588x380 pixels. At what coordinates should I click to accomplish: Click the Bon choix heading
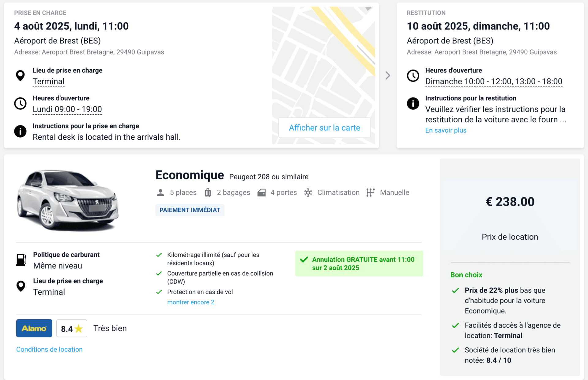466,275
